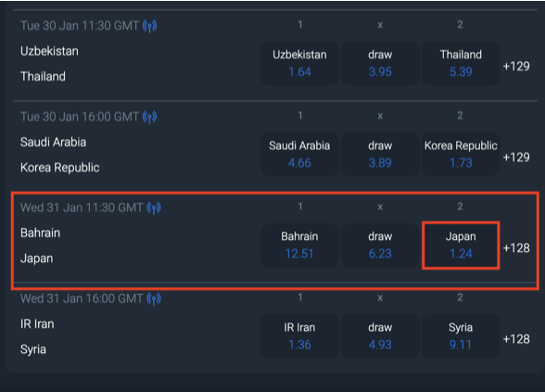
Task: Click live stream icon for Saudi Arabia match
Action: [150, 117]
